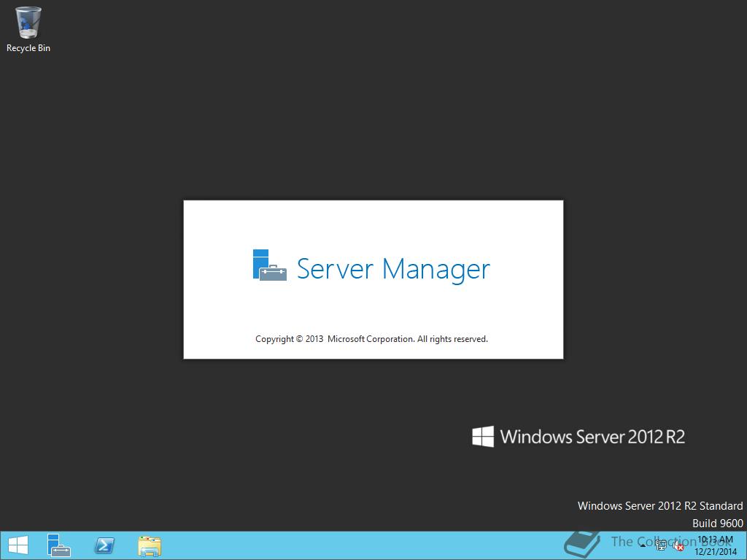Open Server Manager from the taskbar
Screen dimensions: 747x560
click(59, 545)
